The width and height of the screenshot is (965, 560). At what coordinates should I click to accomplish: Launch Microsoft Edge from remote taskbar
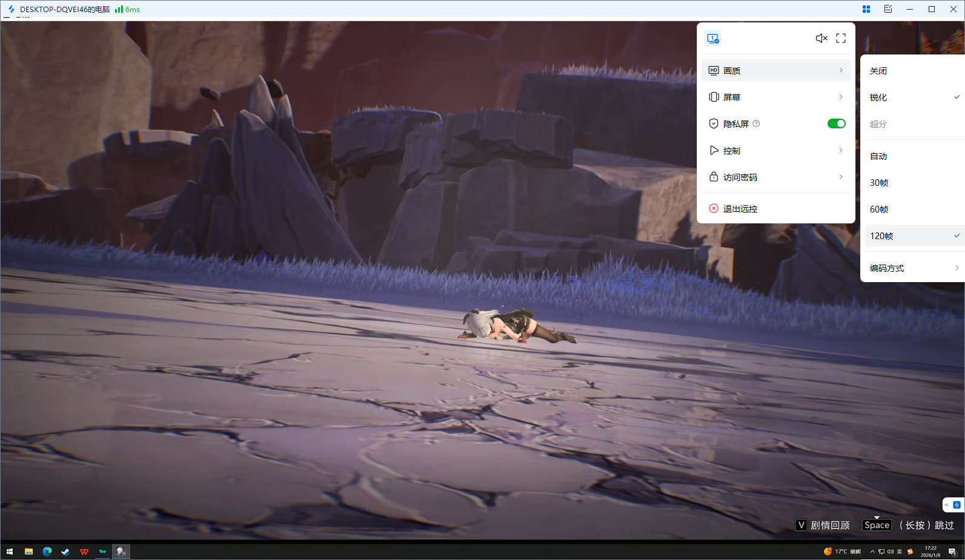pos(47,552)
